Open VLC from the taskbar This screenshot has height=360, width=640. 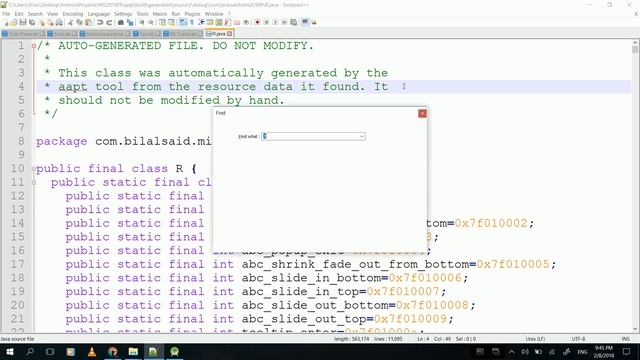click(92, 351)
